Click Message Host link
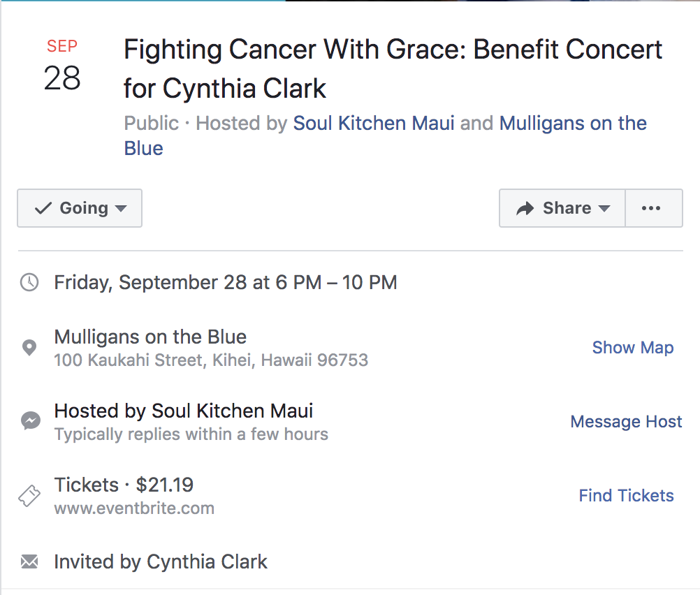 626,422
